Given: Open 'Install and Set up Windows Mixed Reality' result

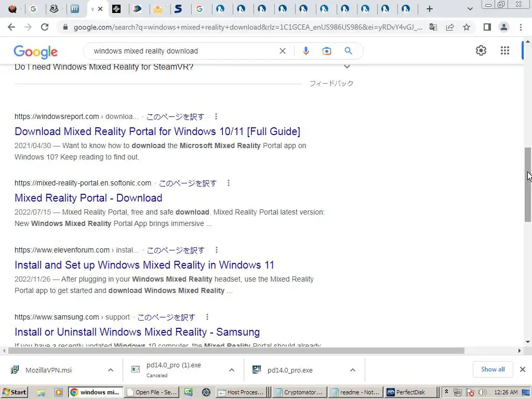Looking at the screenshot, I should click(144, 264).
